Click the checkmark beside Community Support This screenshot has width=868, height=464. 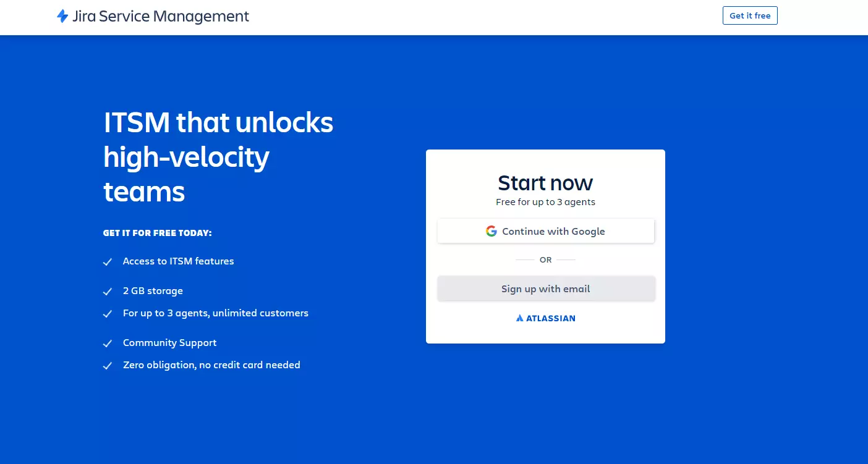[108, 344]
